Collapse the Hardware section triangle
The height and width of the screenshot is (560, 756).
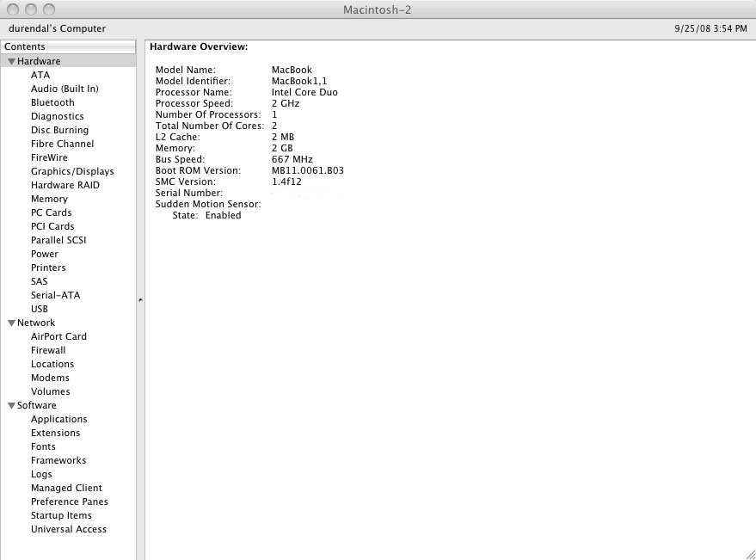tap(11, 61)
